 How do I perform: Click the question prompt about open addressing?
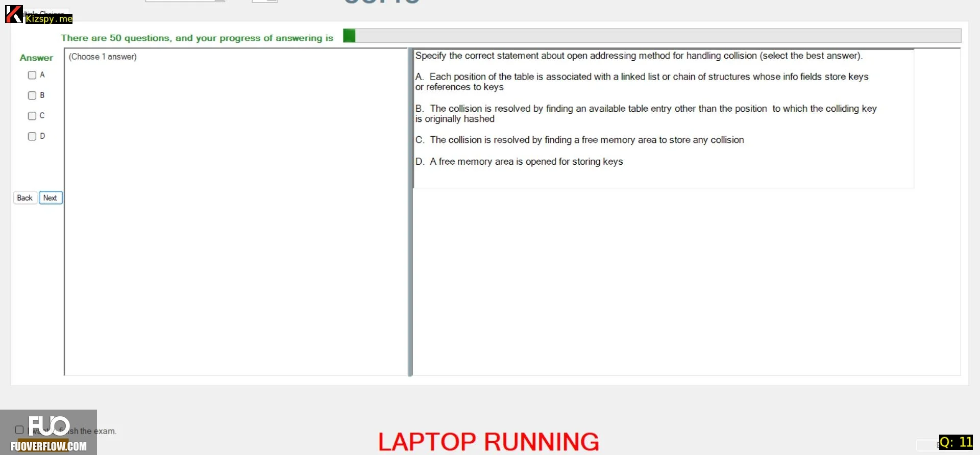pyautogui.click(x=639, y=56)
